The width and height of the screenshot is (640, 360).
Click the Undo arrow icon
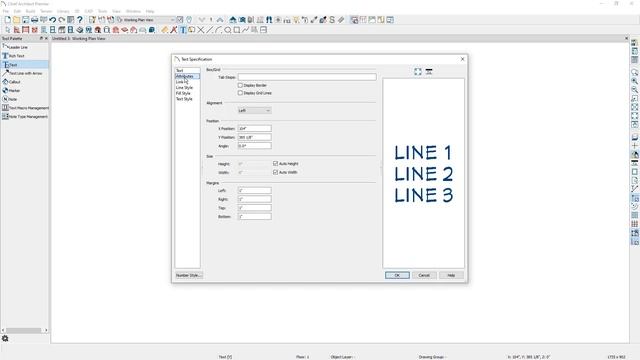(x=53, y=20)
